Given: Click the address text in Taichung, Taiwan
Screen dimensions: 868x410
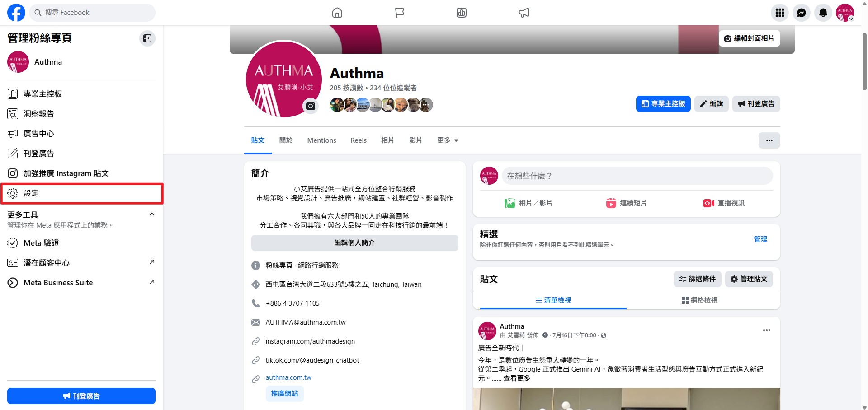Looking at the screenshot, I should tap(344, 284).
